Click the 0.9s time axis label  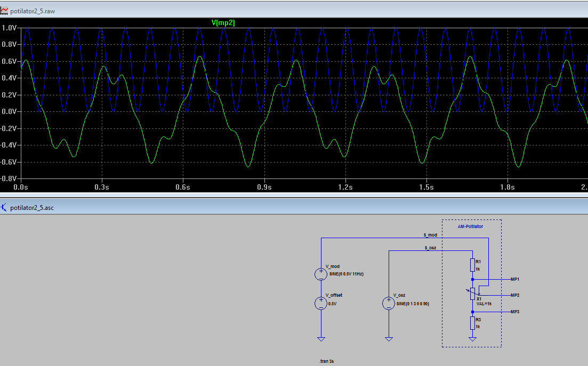click(x=264, y=188)
